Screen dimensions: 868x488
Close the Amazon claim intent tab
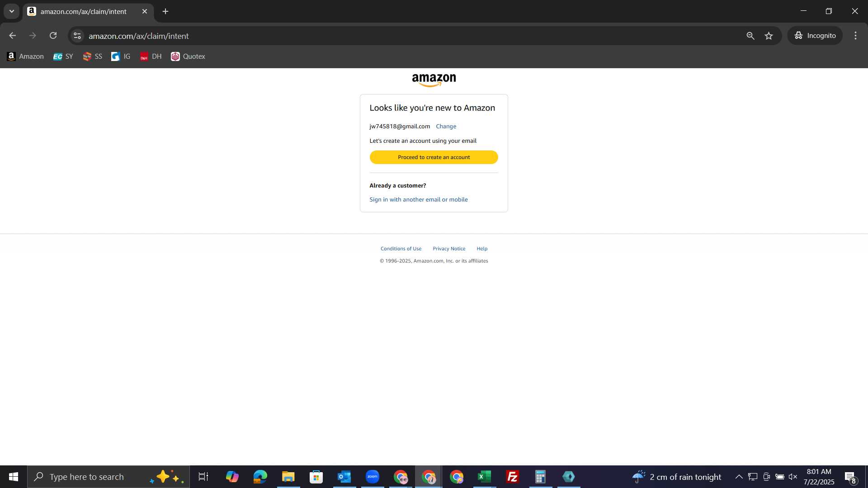pyautogui.click(x=145, y=11)
